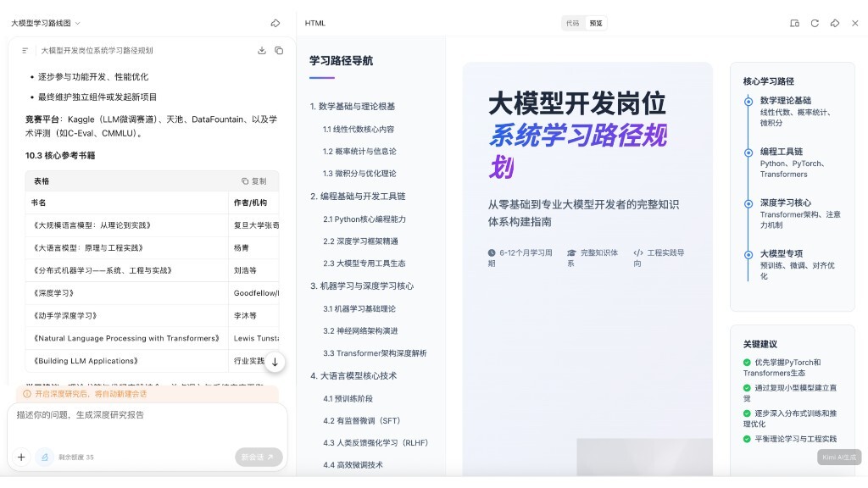Copy the document using the header copy icon
Image resolution: width=868 pixels, height=488 pixels.
[x=279, y=51]
